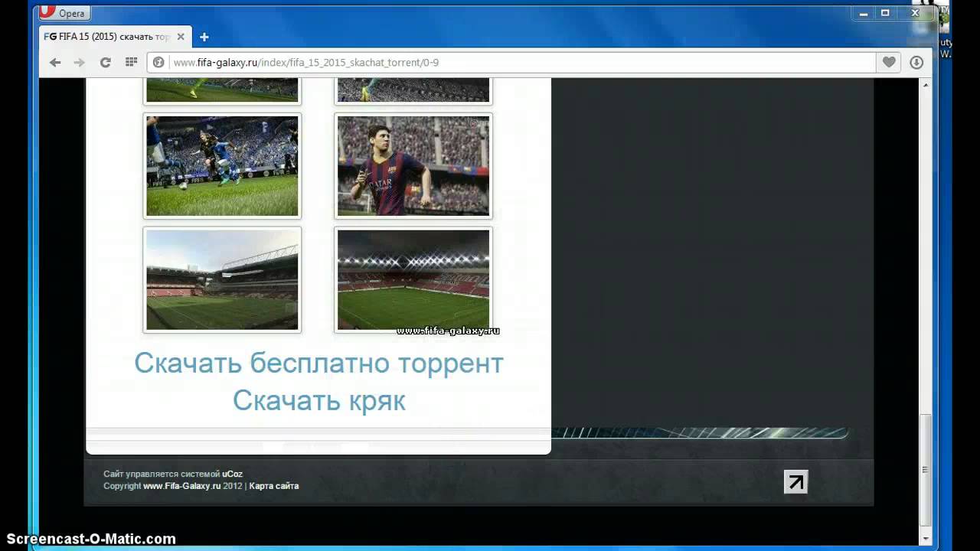Image resolution: width=980 pixels, height=551 pixels.
Task: Open a new tab with plus button
Action: pyautogui.click(x=204, y=37)
